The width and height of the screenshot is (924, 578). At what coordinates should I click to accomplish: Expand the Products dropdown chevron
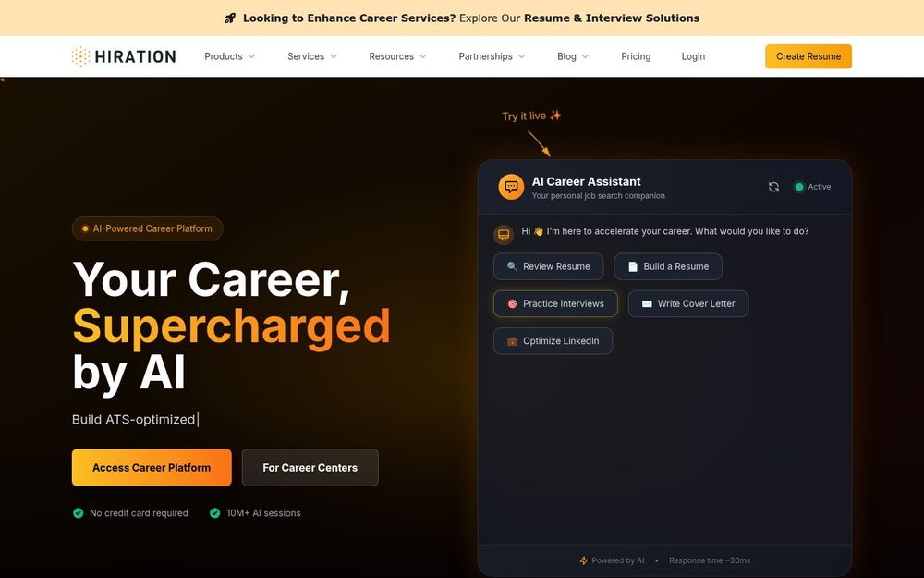click(251, 56)
